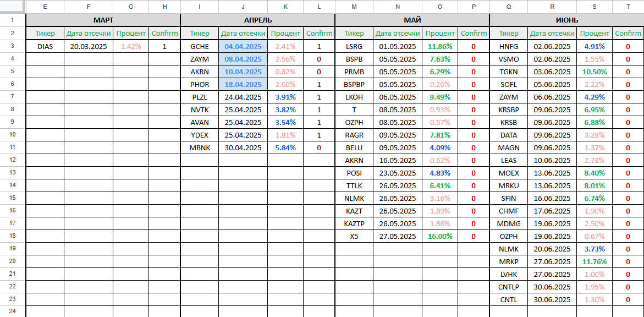
Task: Select the date cell 20.03.2025
Action: click(x=89, y=46)
